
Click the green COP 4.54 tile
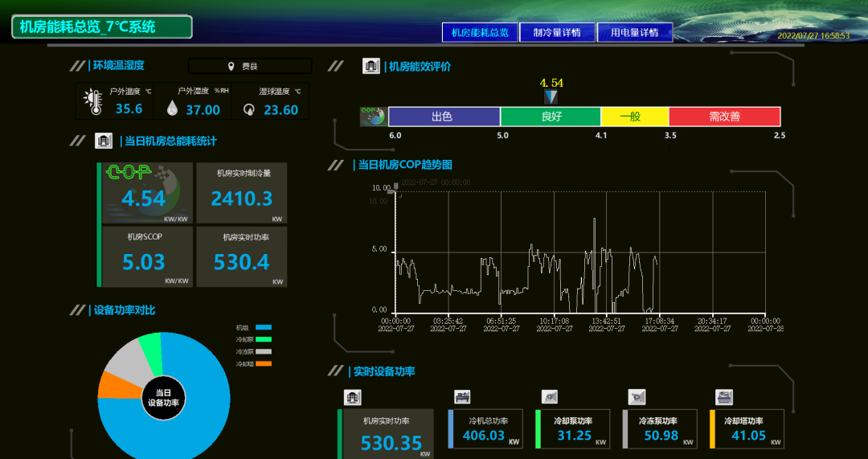tap(148, 193)
